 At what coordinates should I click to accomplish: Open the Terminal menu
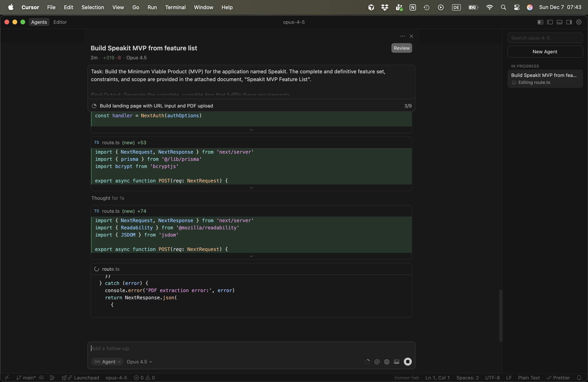click(175, 7)
